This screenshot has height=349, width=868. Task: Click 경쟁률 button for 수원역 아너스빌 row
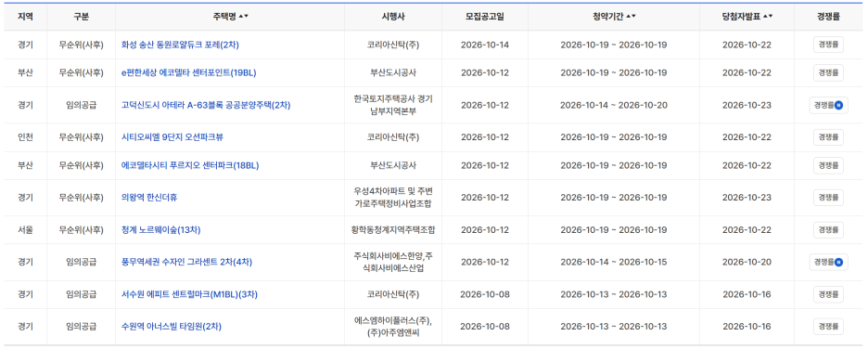pyautogui.click(x=828, y=327)
